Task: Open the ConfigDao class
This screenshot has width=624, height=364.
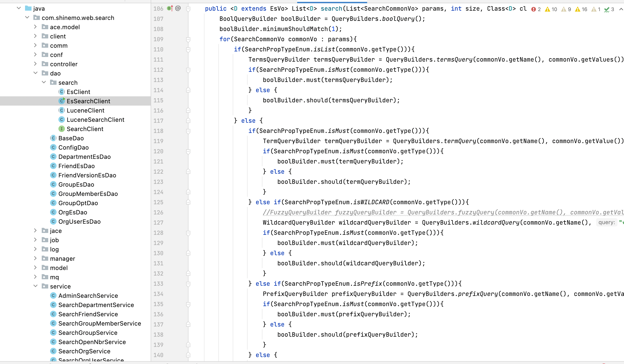Action: click(x=73, y=148)
